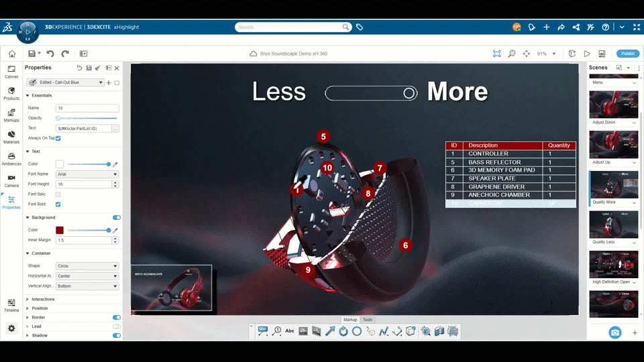The height and width of the screenshot is (362, 644).
Task: Select the Arrow markup tool
Action: 330,331
